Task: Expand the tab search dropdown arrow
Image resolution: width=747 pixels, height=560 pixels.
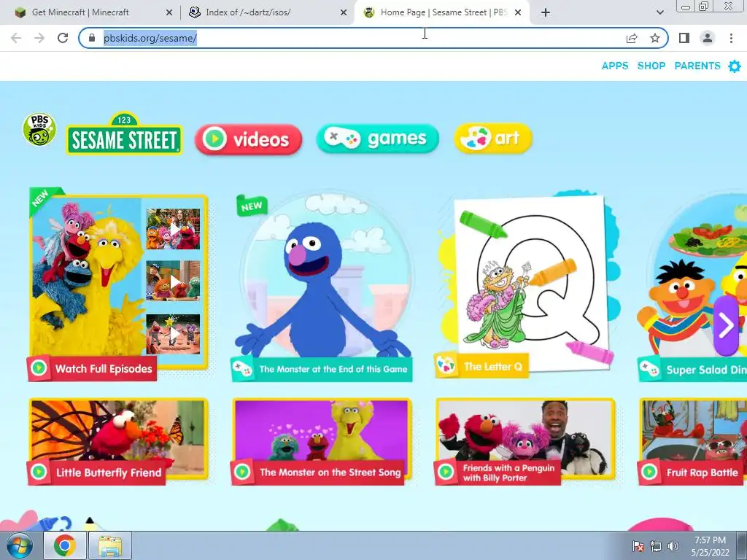Action: point(659,13)
